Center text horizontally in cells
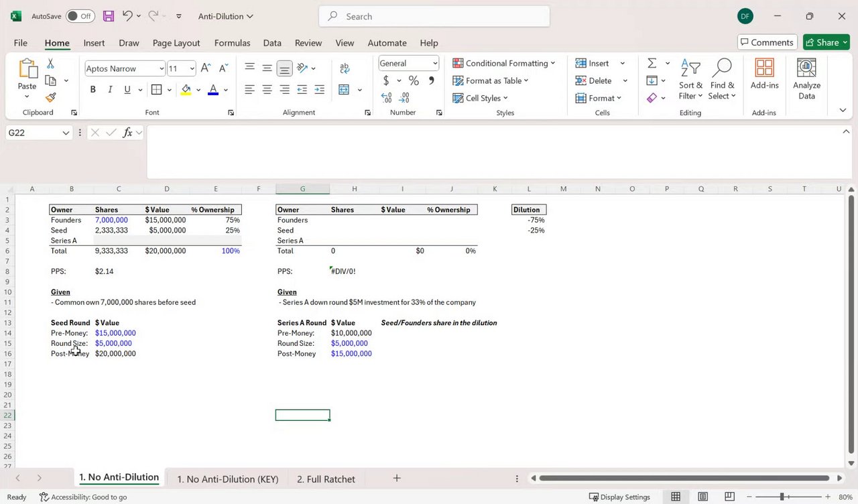Image resolution: width=858 pixels, height=504 pixels. 267,90
